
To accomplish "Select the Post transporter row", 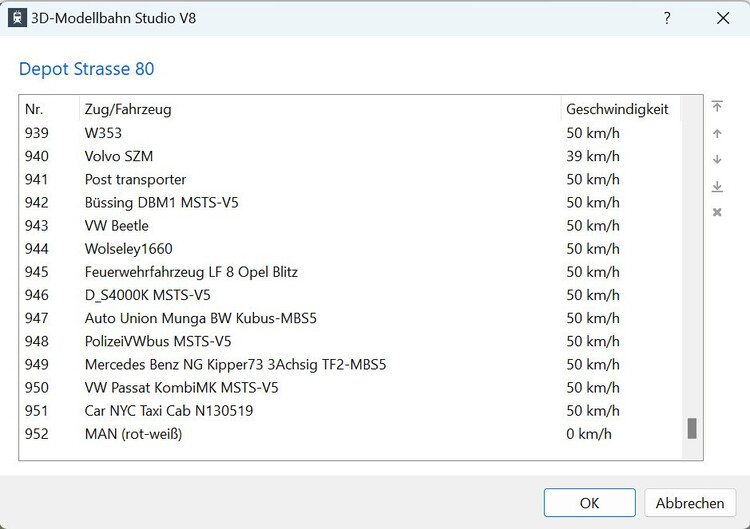I will [x=135, y=180].
